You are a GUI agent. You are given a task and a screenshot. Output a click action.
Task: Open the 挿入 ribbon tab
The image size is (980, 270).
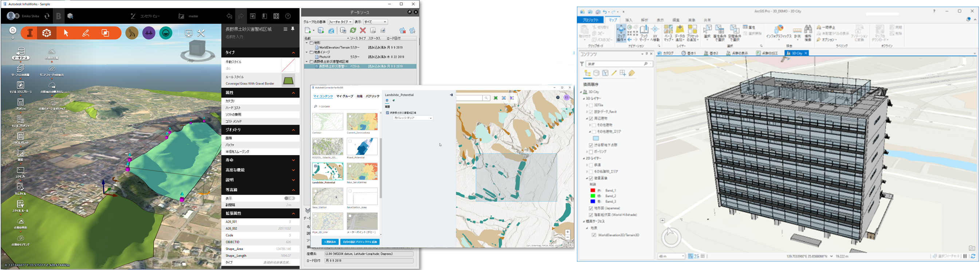click(x=629, y=20)
